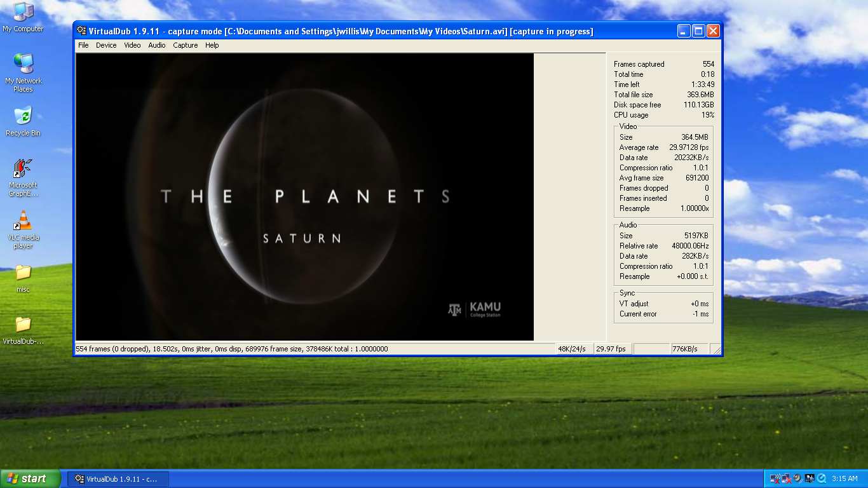This screenshot has width=868, height=488.
Task: Select the Microsoft GraphEdit shortcut icon
Action: point(23,178)
